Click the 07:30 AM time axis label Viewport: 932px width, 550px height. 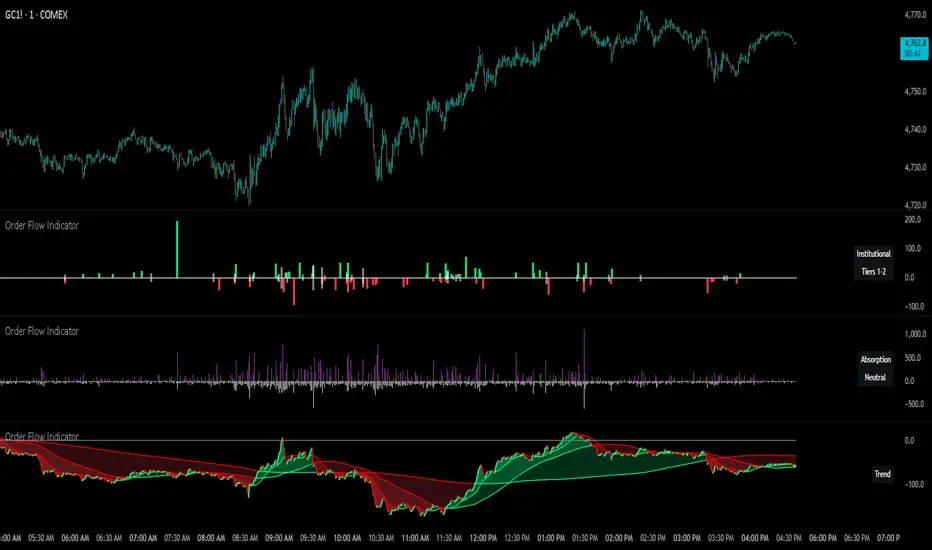pyautogui.click(x=177, y=538)
